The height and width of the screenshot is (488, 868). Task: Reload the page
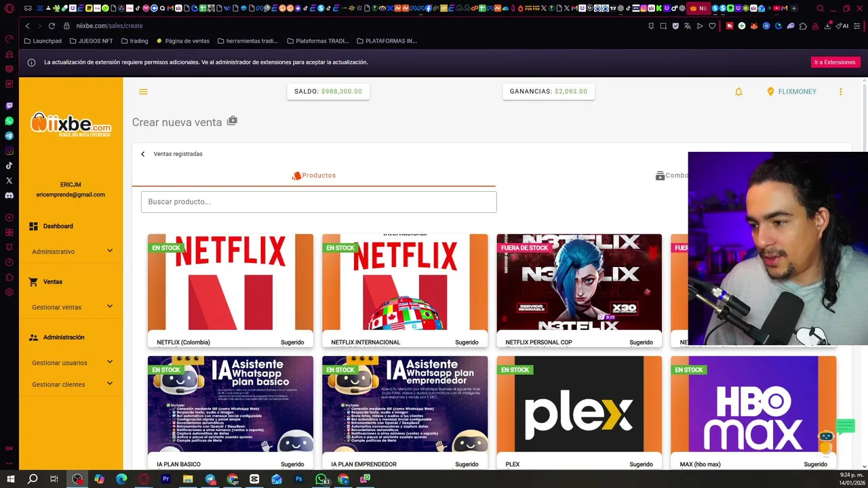[x=52, y=26]
